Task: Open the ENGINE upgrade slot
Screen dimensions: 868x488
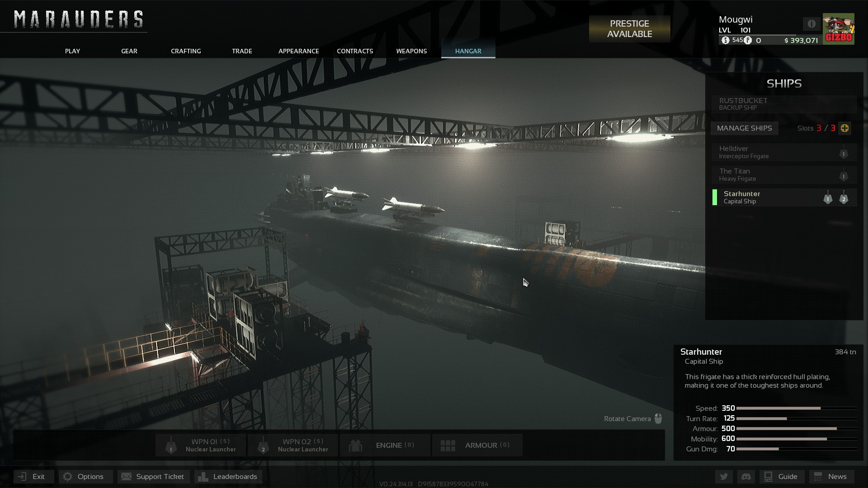Action: [385, 445]
